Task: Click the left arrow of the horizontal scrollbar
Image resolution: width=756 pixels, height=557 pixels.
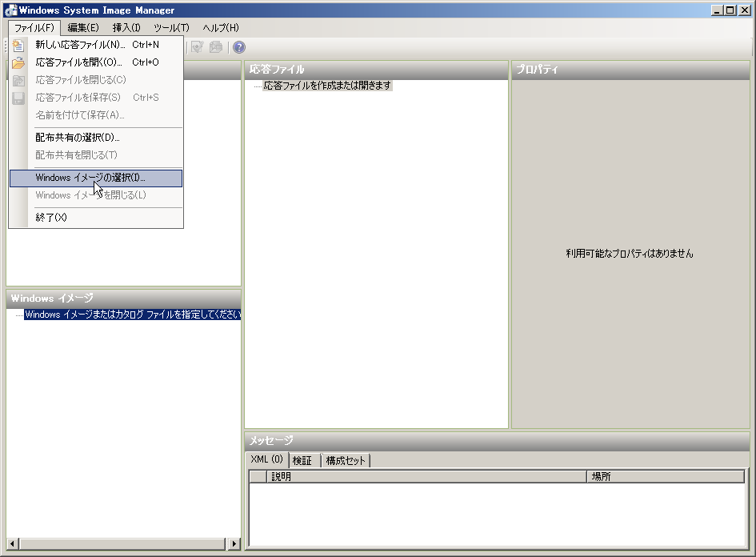Action: [x=12, y=544]
